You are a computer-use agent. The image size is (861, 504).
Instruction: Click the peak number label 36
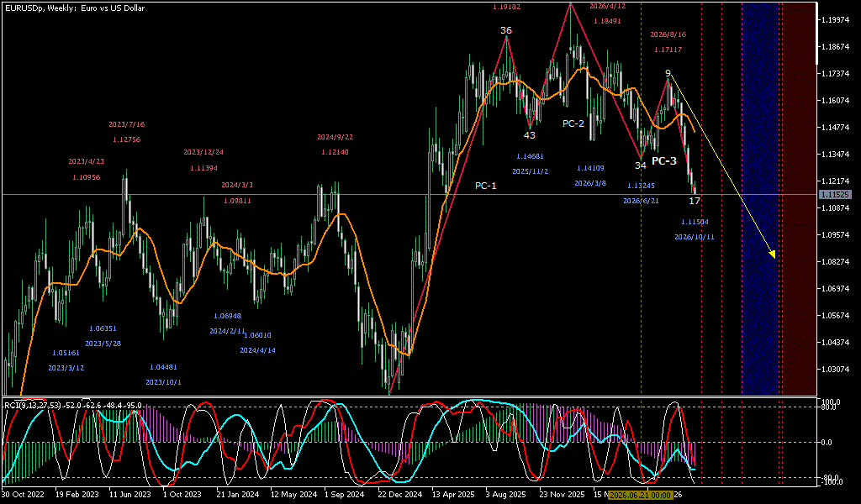click(505, 31)
